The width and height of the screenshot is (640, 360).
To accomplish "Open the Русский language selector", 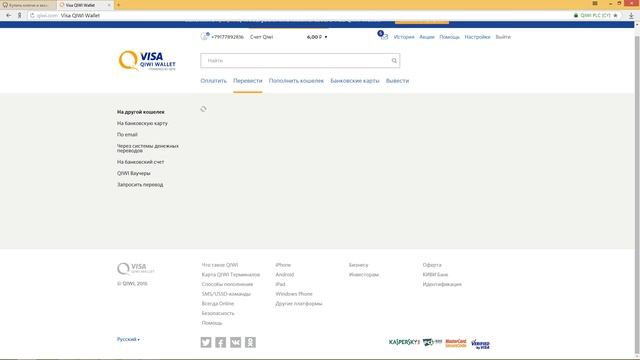I will pyautogui.click(x=128, y=339).
